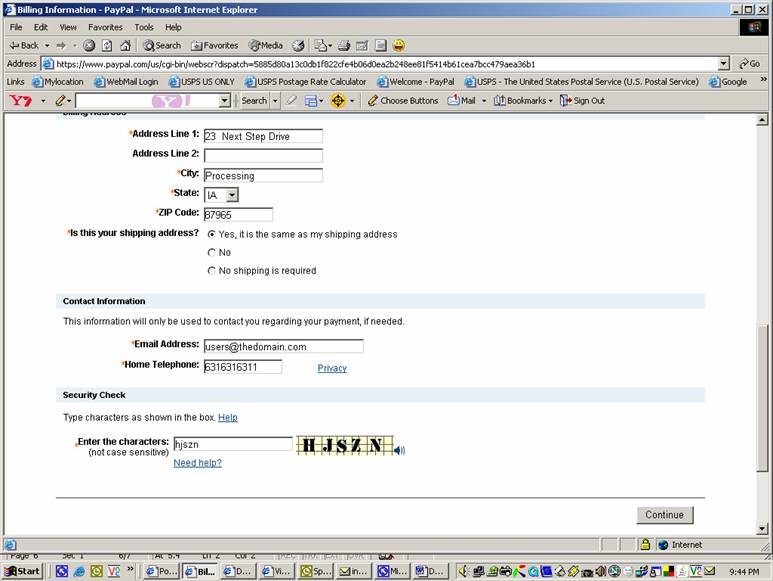Click the Yahoo highlighter icon

pyautogui.click(x=292, y=101)
